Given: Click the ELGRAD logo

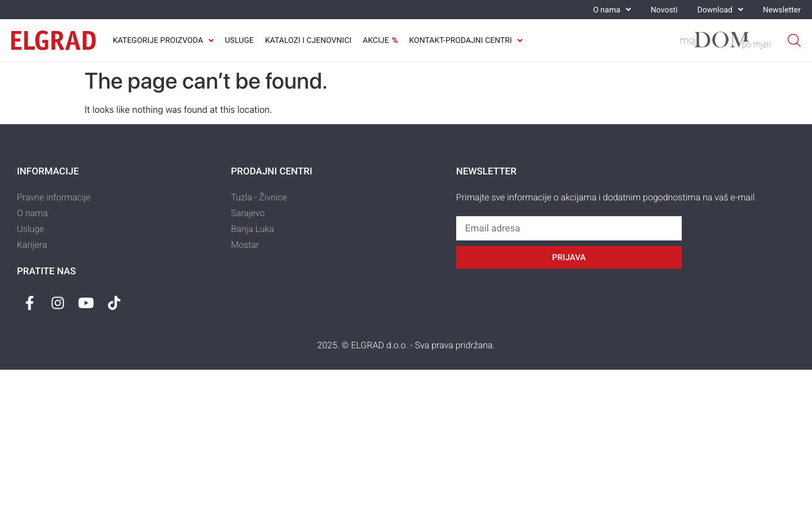Looking at the screenshot, I should click(x=54, y=41).
